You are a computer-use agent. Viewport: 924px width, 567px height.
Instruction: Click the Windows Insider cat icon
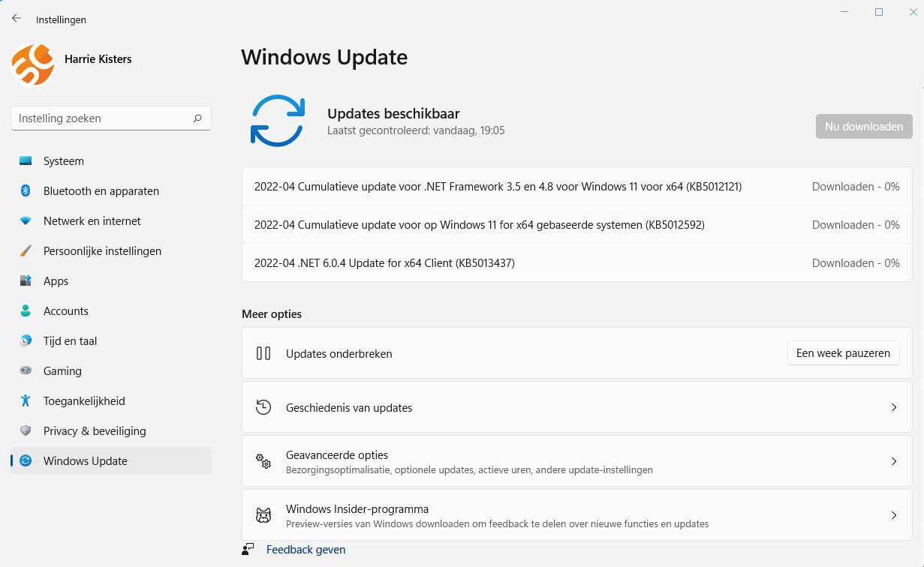(263, 515)
